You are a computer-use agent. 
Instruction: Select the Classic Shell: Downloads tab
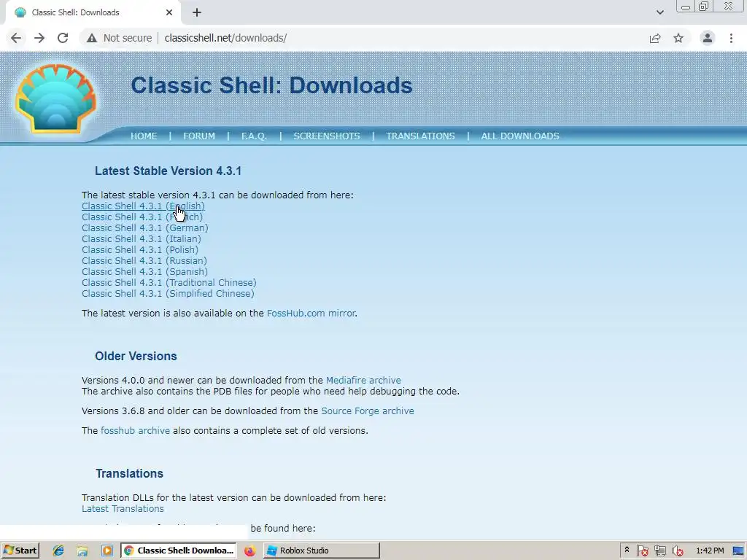(x=93, y=12)
